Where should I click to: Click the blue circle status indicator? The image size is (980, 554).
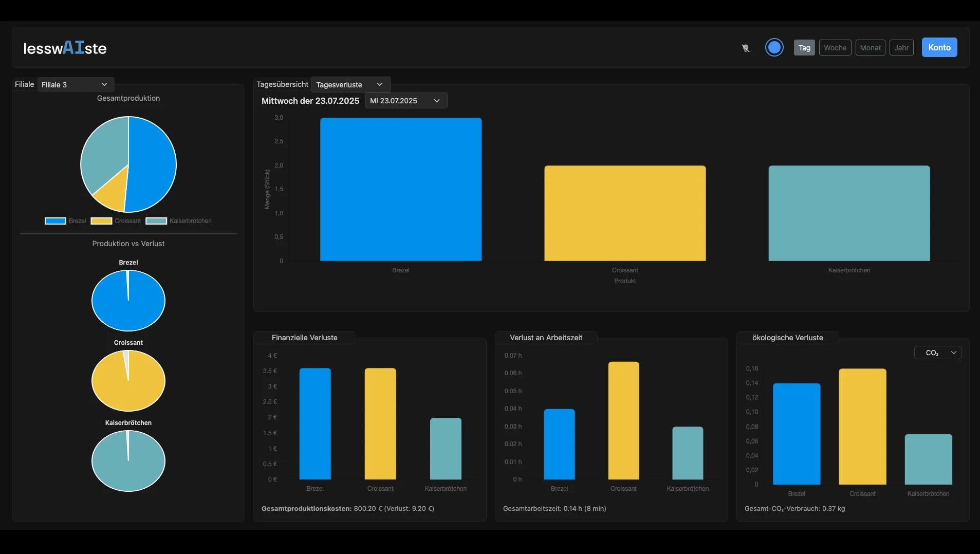pos(774,47)
